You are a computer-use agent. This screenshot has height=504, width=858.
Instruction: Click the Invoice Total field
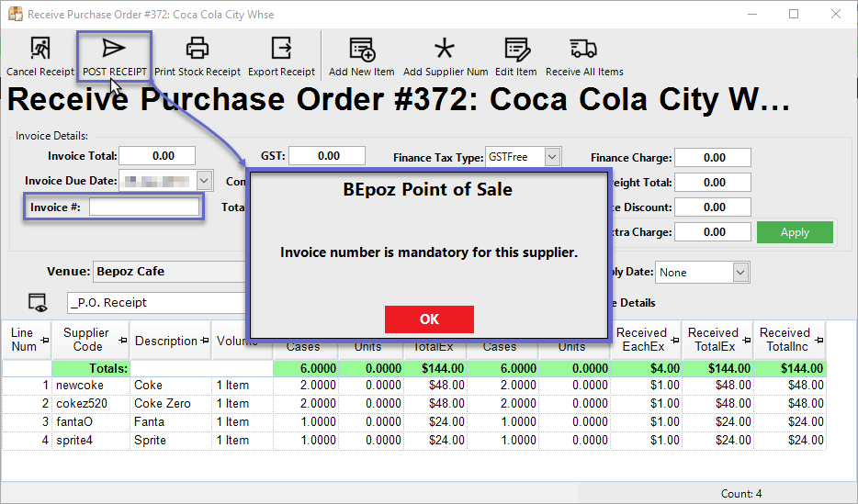158,157
